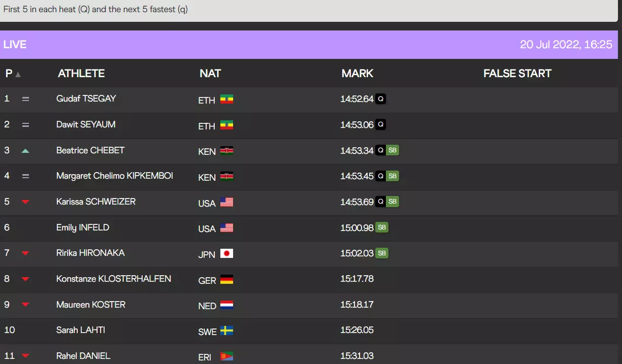Click the Q qualifier badge next to 14:52.64
The image size is (622, 364).
(x=380, y=99)
